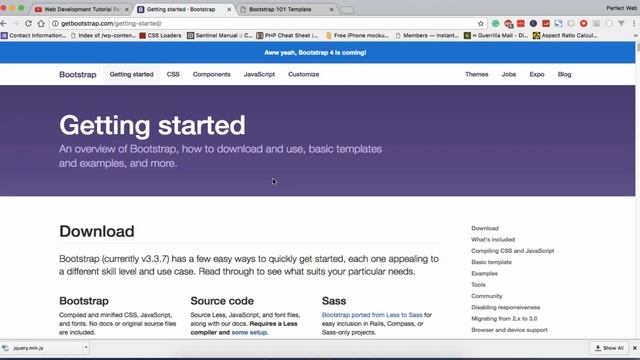
Task: Open Aspect Ratio Calculator bookmark
Action: [x=565, y=36]
